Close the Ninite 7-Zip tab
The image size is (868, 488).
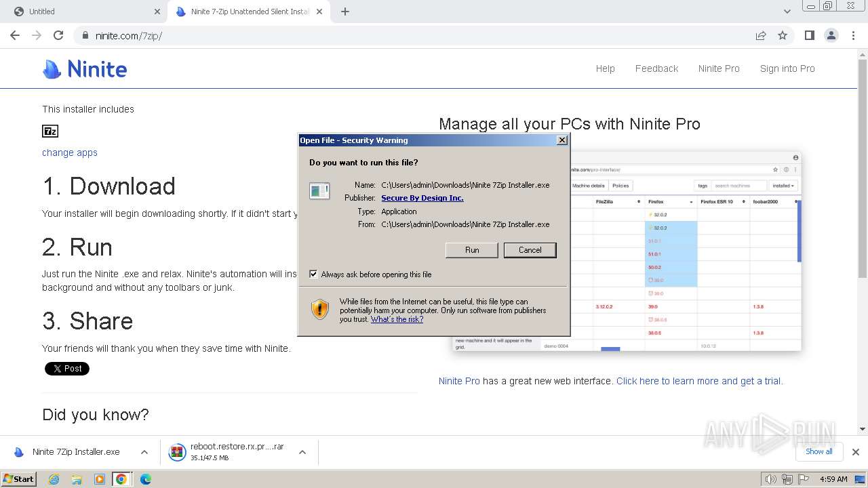319,12
